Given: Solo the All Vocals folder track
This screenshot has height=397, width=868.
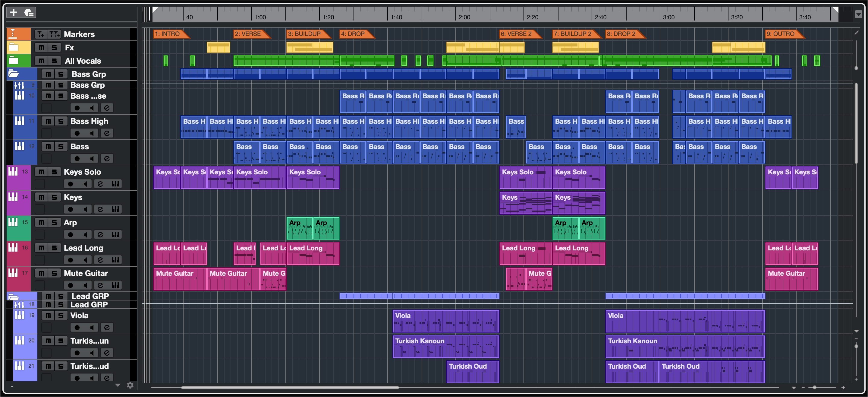Looking at the screenshot, I should (x=54, y=61).
